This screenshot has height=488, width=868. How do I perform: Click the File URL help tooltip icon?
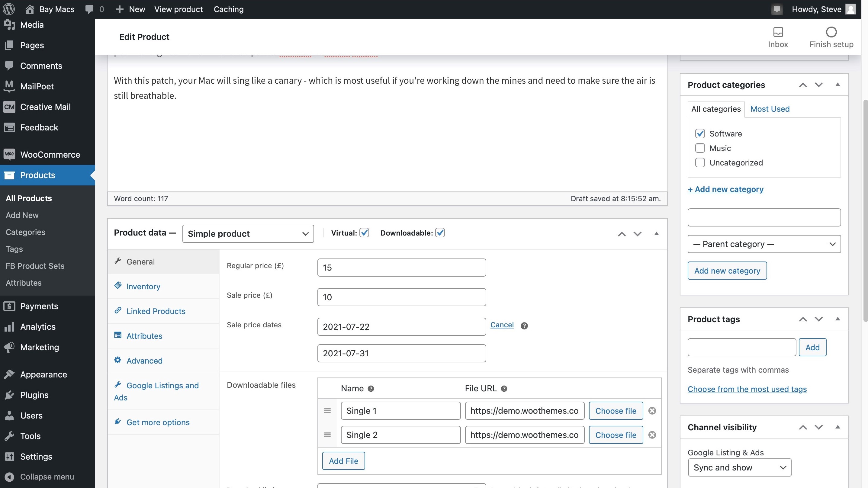[504, 389]
